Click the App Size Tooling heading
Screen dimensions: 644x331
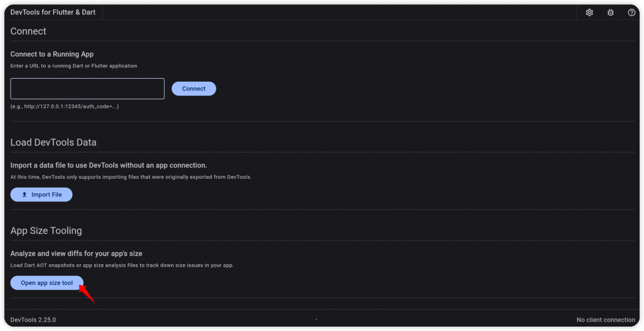[46, 231]
